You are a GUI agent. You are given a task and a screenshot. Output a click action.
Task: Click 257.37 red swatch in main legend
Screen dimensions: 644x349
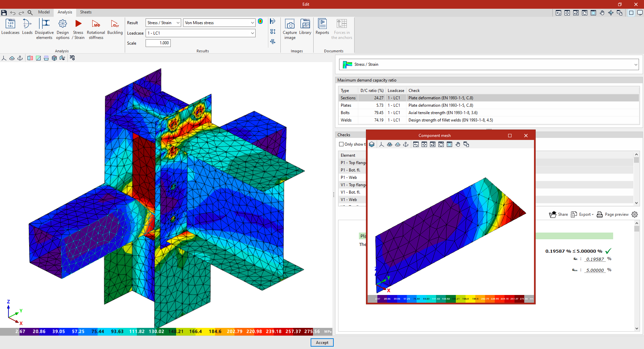coord(293,332)
